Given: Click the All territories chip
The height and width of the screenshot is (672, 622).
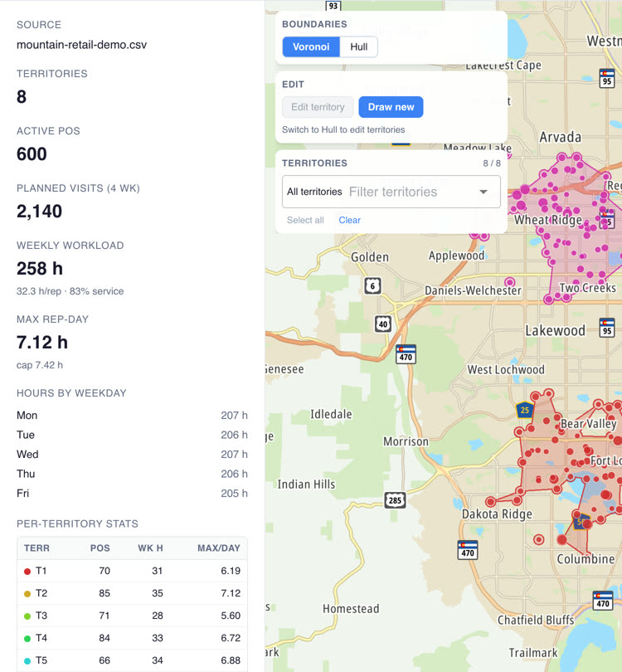Looking at the screenshot, I should point(314,192).
